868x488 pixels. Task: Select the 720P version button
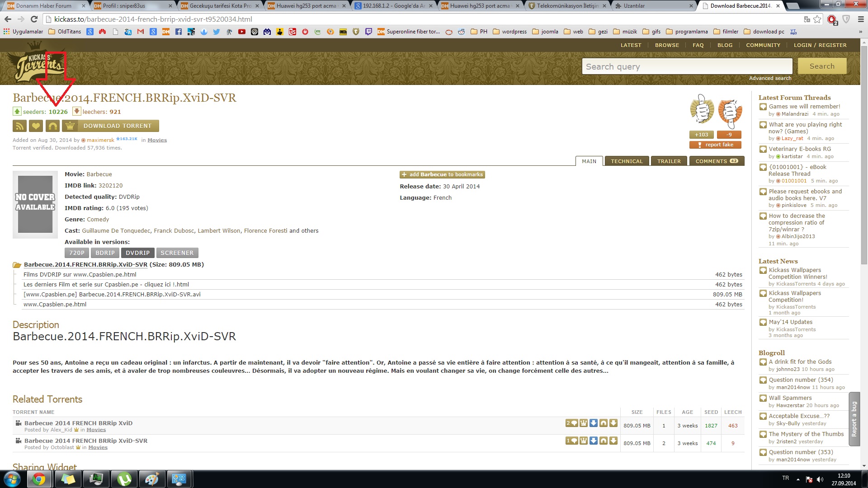pyautogui.click(x=77, y=253)
